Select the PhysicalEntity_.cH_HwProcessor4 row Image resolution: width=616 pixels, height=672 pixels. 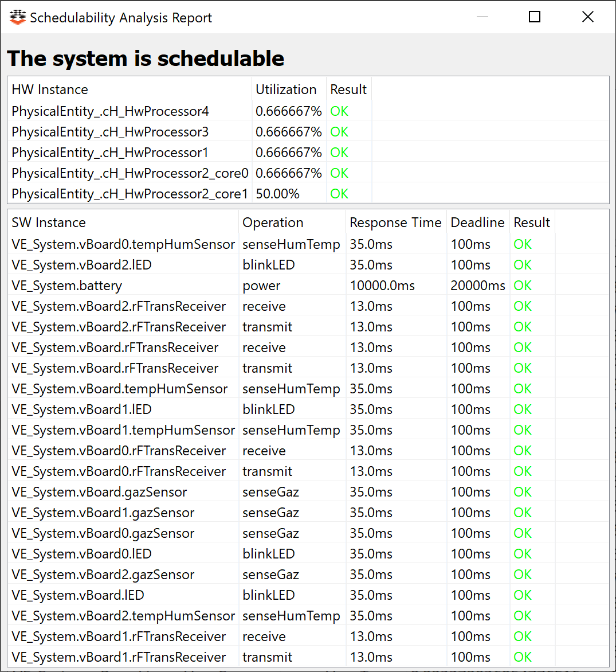click(x=308, y=111)
